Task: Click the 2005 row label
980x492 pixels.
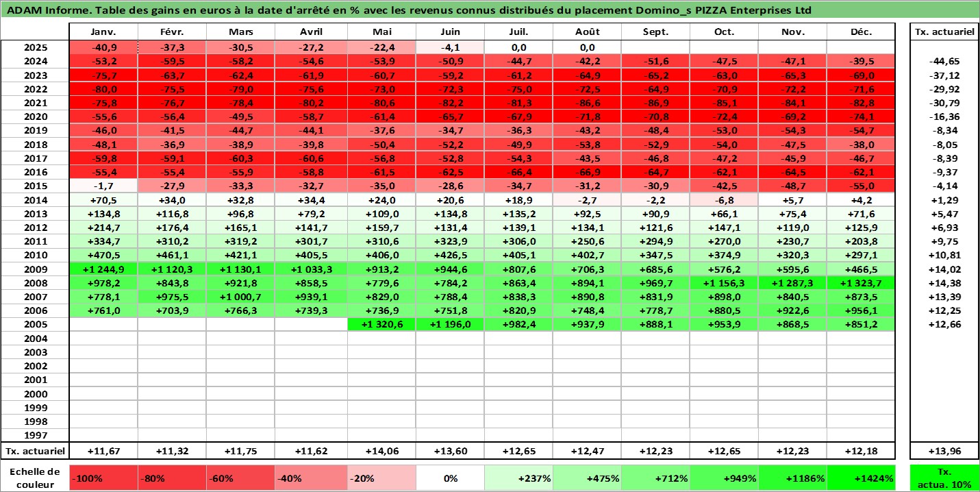Action: coord(35,325)
